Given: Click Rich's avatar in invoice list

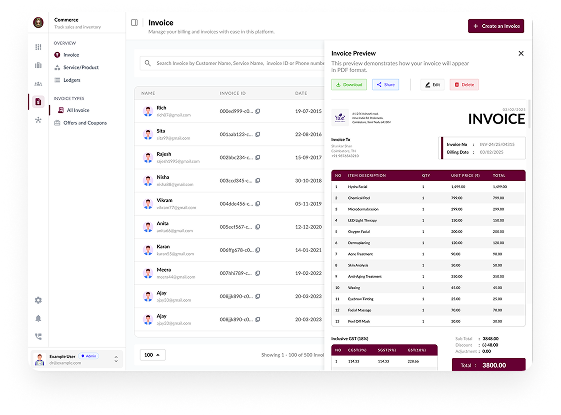Looking at the screenshot, I should [148, 111].
